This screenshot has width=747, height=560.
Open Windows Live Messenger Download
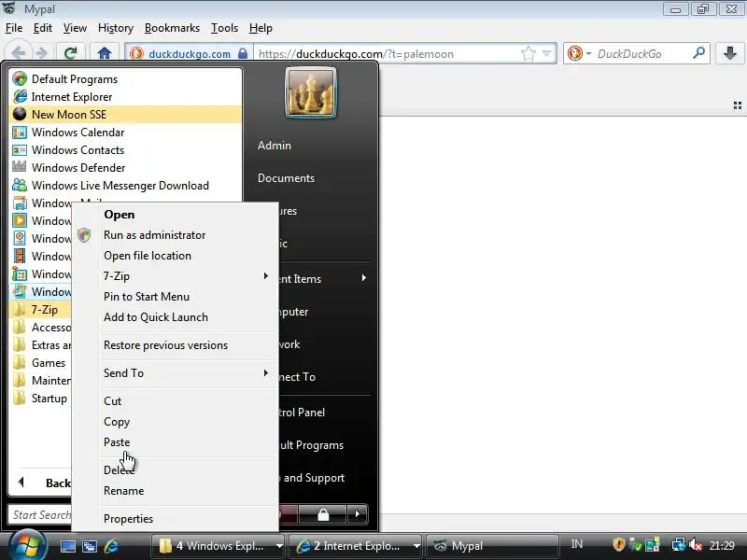(x=125, y=185)
